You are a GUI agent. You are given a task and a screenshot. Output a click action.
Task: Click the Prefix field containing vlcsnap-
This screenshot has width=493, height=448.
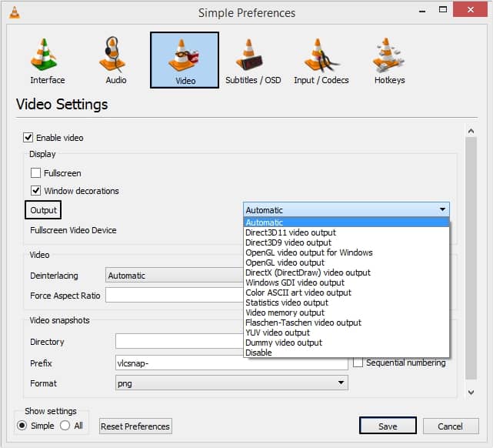tap(232, 363)
